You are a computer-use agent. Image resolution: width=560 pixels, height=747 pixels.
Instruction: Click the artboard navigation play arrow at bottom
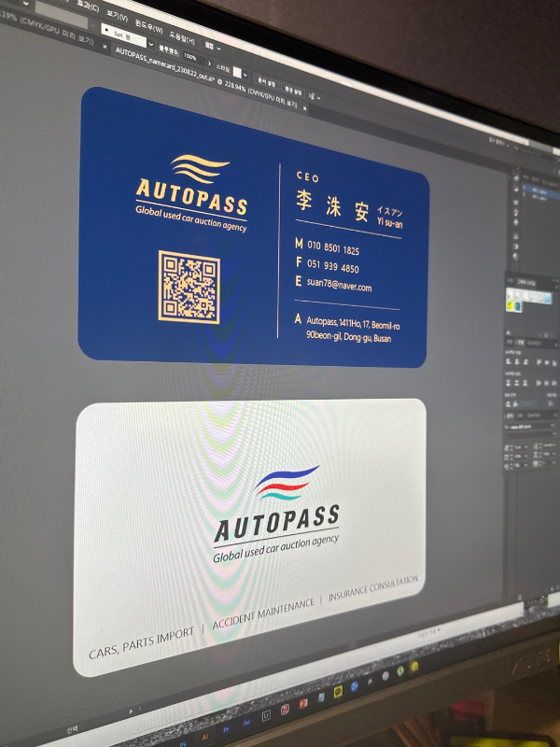click(131, 712)
